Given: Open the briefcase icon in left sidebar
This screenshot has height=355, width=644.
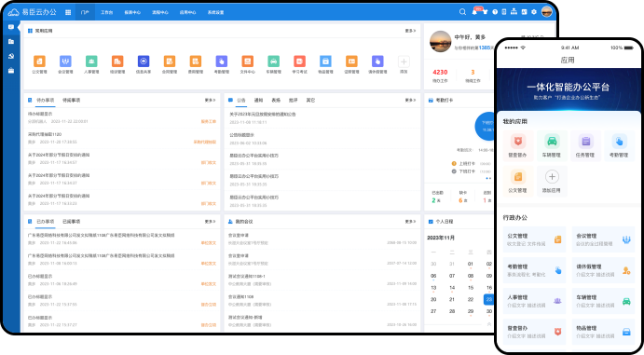Looking at the screenshot, I should coord(11,71).
